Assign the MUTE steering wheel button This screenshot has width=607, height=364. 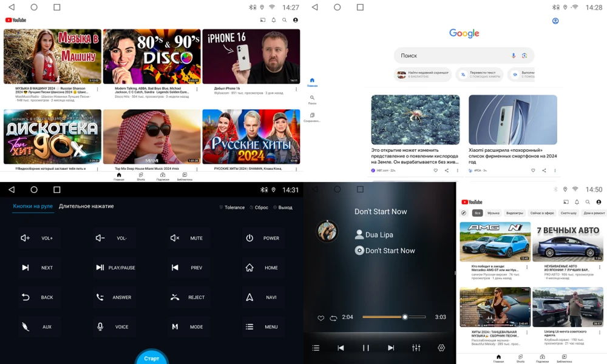click(189, 238)
